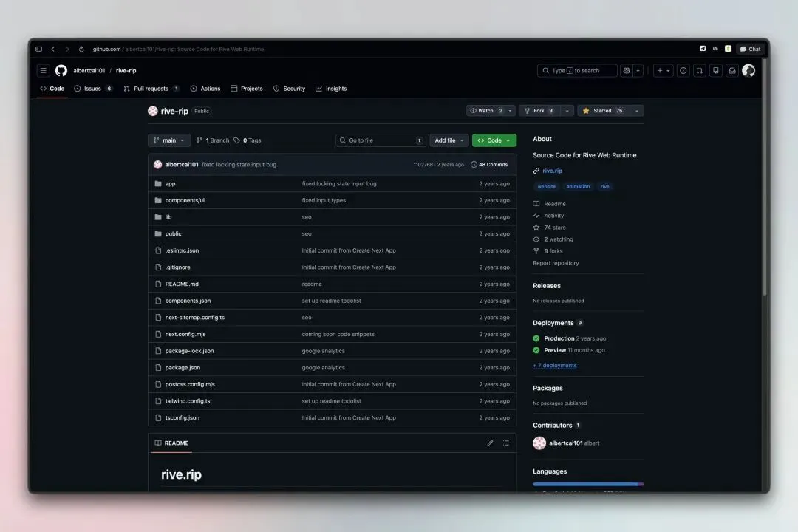Image resolution: width=798 pixels, height=532 pixels.
Task: Switch to the Pull requests tab
Action: (x=151, y=89)
